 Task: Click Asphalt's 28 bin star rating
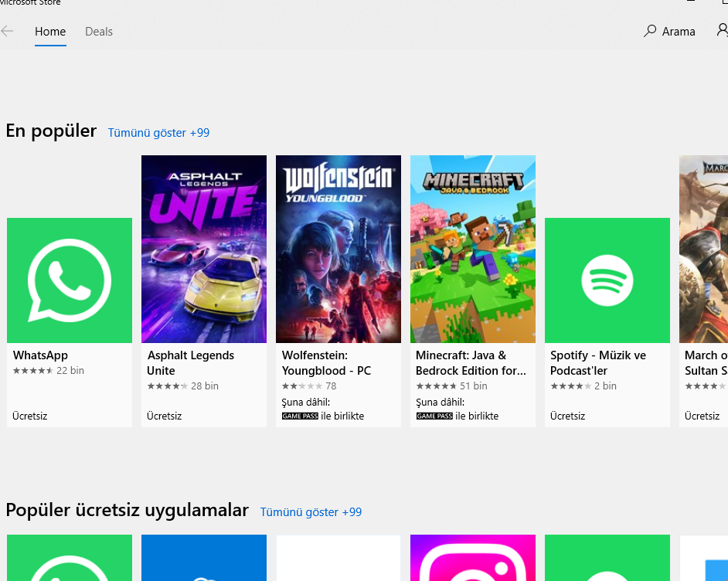point(182,386)
